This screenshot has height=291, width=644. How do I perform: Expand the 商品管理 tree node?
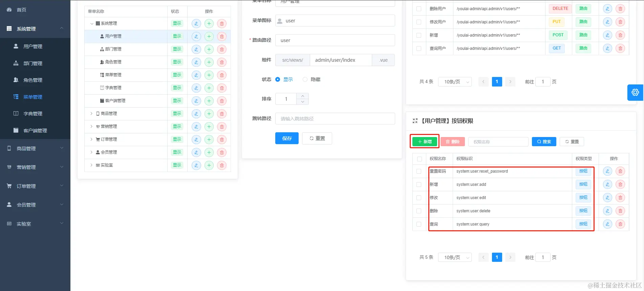(x=91, y=114)
